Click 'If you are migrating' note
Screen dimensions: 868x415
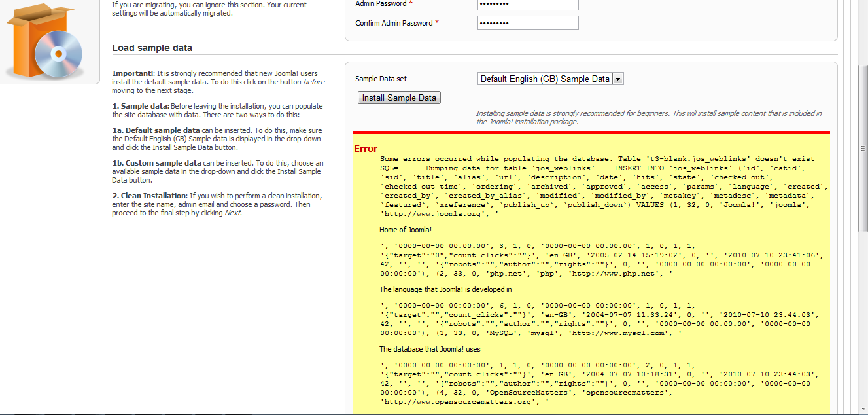209,9
